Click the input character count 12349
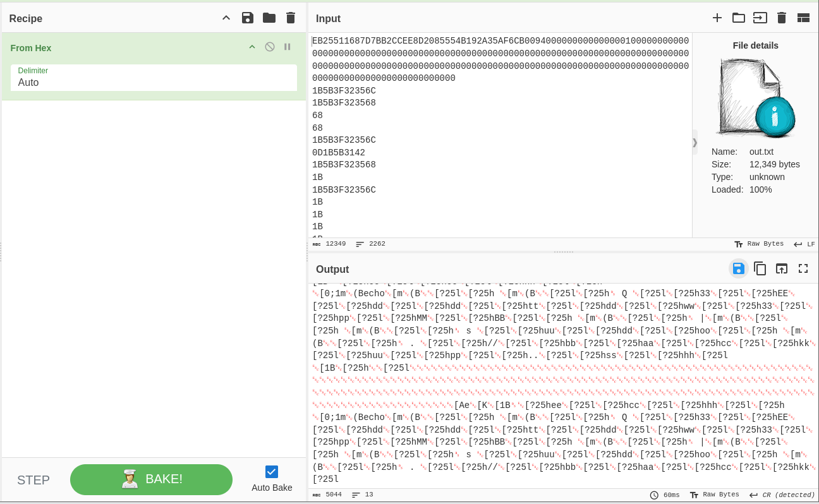Image resolution: width=819 pixels, height=504 pixels. 329,244
